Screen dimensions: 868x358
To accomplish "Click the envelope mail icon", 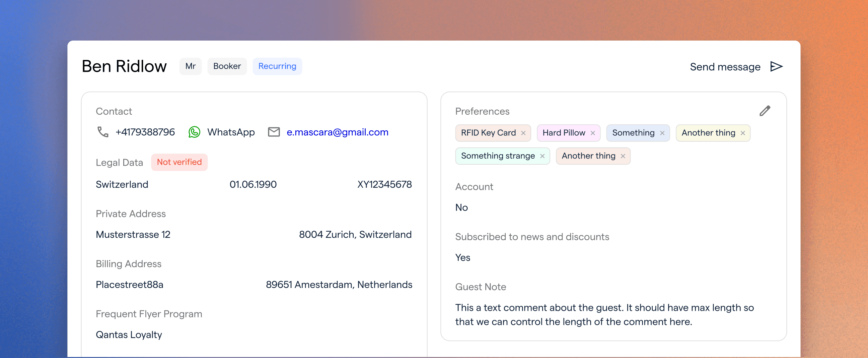I will tap(274, 132).
